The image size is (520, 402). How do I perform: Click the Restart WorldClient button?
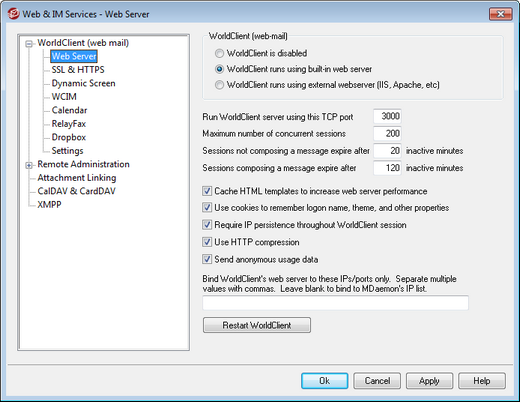(257, 325)
